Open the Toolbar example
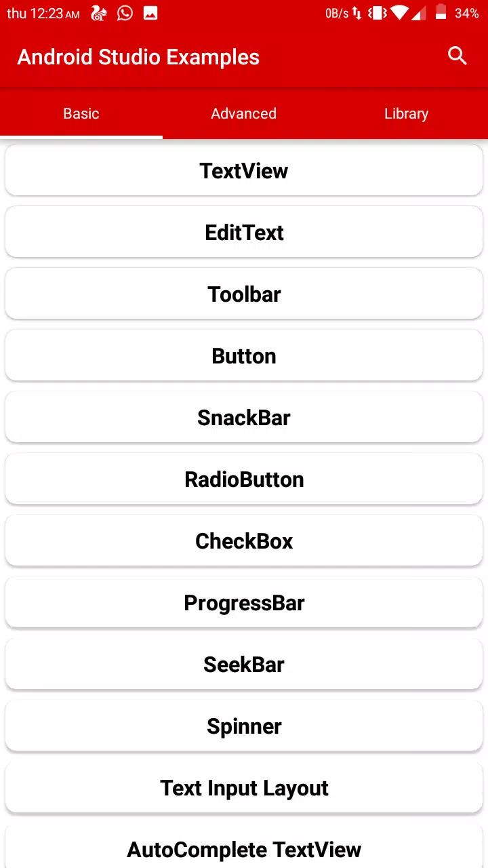 (244, 294)
